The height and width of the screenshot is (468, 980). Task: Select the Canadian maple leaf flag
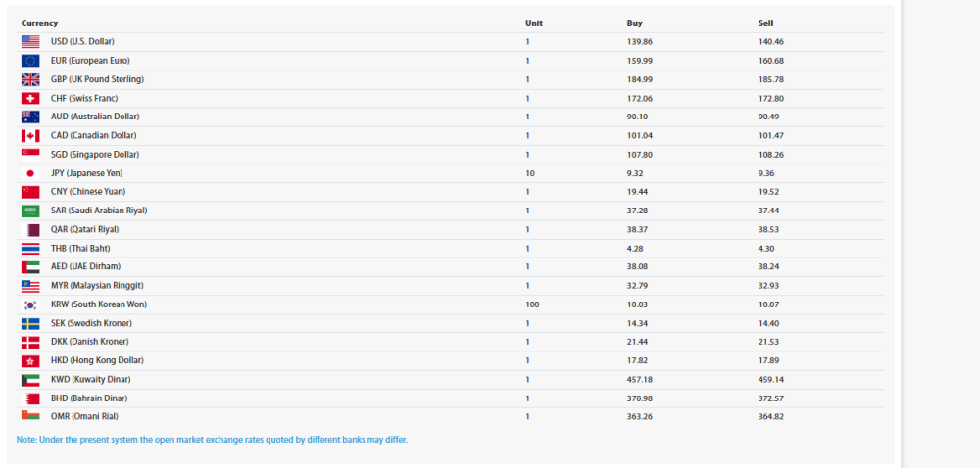click(30, 135)
